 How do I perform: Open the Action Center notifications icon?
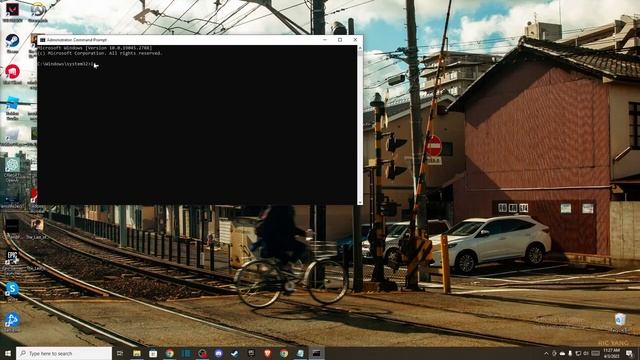click(629, 353)
